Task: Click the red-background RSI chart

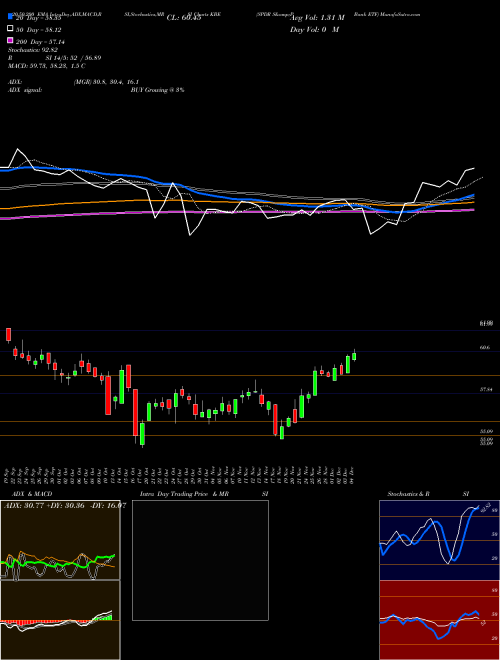Action: tap(439, 620)
